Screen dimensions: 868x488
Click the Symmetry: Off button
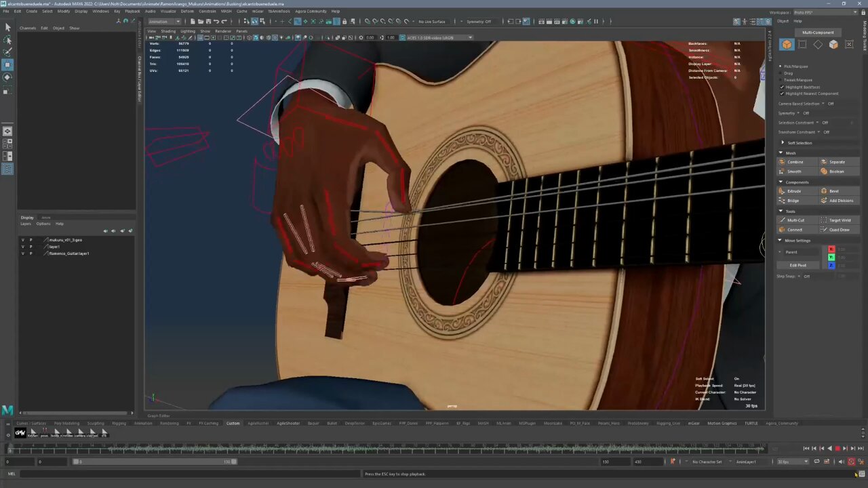point(479,21)
